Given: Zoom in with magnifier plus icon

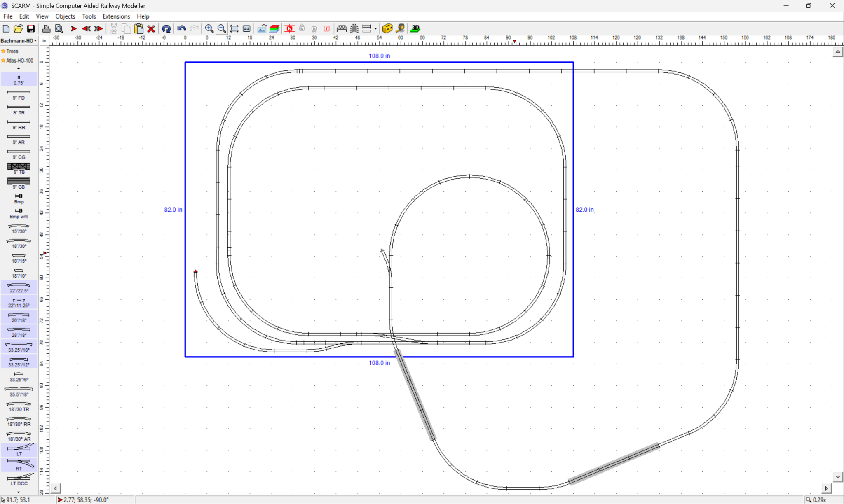Looking at the screenshot, I should 209,28.
